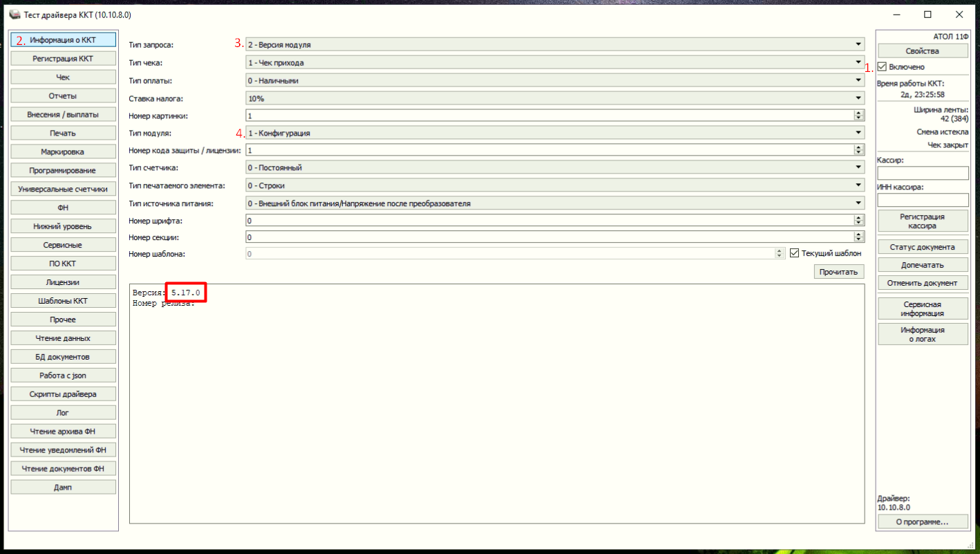Open the Тип модуля dropdown
This screenshot has width=980, height=554.
pyautogui.click(x=554, y=133)
